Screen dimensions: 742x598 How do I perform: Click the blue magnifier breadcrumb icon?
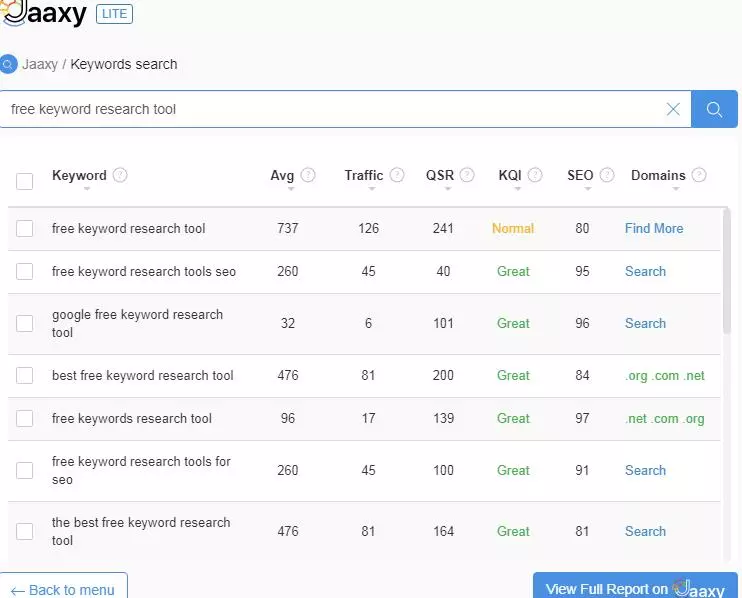coord(8,64)
